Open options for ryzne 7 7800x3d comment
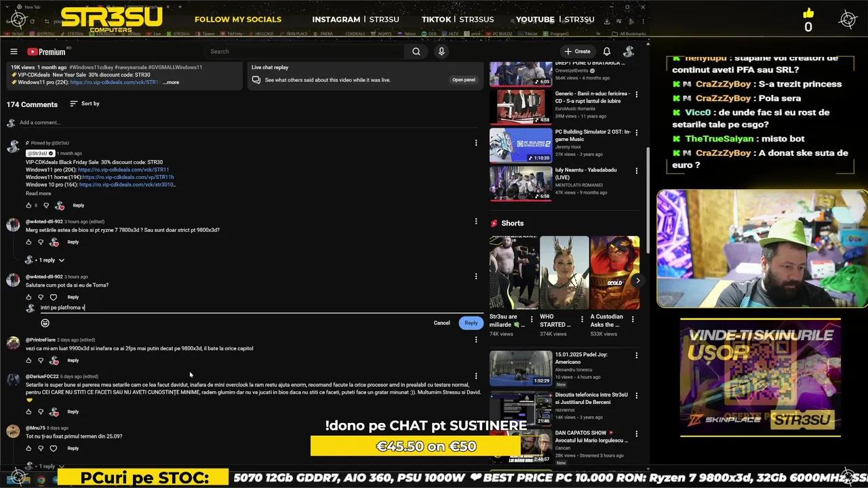 476,221
